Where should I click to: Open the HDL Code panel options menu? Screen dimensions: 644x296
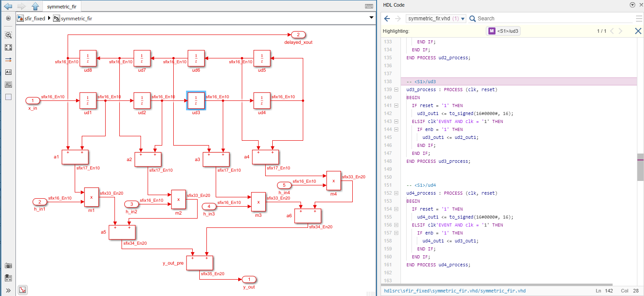pos(633,5)
